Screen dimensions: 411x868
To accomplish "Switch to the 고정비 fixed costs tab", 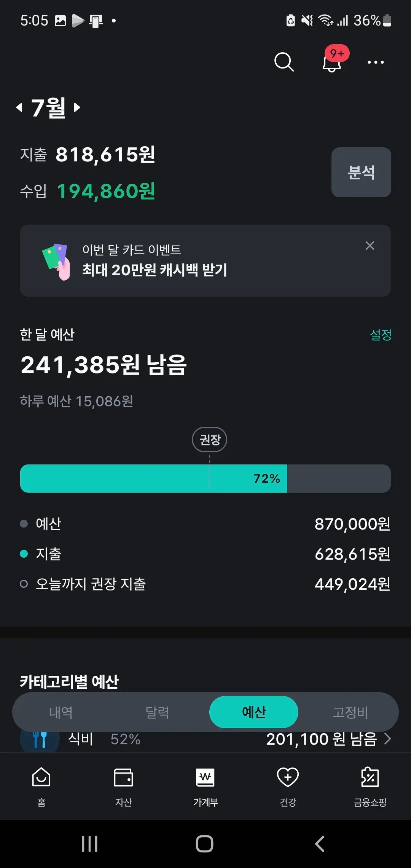I will click(x=350, y=712).
